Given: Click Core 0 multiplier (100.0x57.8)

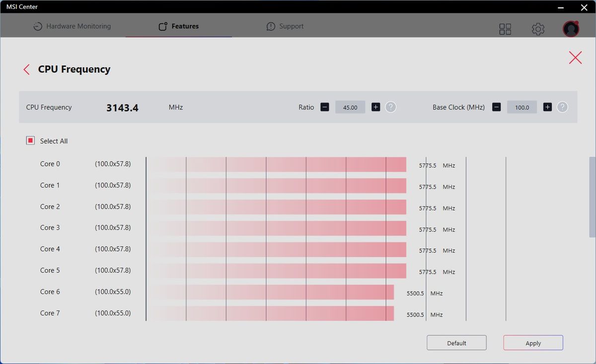Looking at the screenshot, I should (x=113, y=164).
